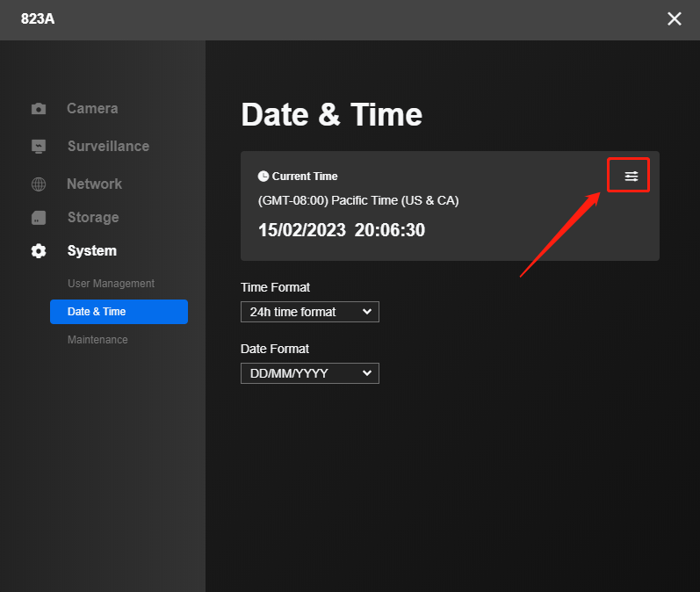Open User Management page

112,284
